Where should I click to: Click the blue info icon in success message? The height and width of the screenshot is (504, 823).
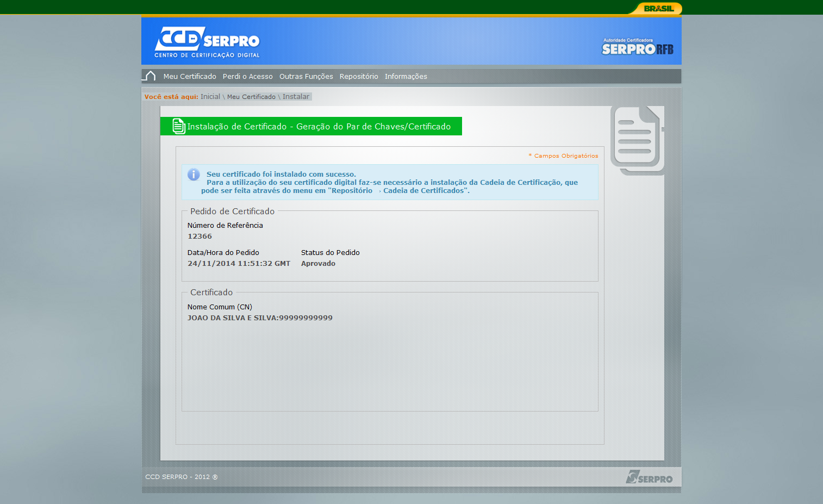[194, 174]
